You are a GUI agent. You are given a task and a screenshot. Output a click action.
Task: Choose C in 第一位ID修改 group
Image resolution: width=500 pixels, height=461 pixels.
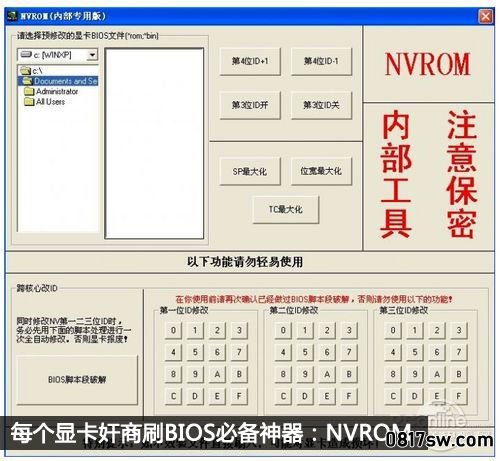[173, 396]
